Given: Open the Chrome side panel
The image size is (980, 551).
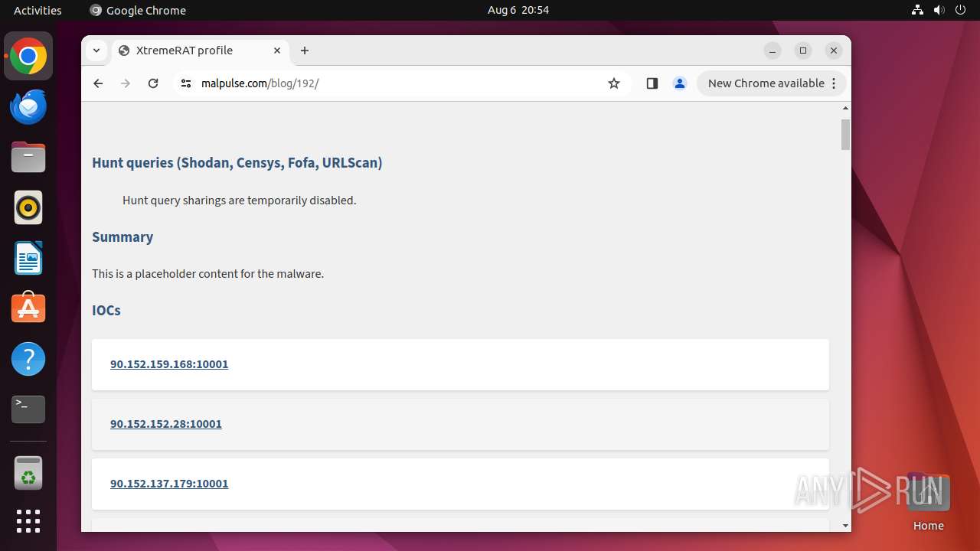Looking at the screenshot, I should click(x=652, y=83).
